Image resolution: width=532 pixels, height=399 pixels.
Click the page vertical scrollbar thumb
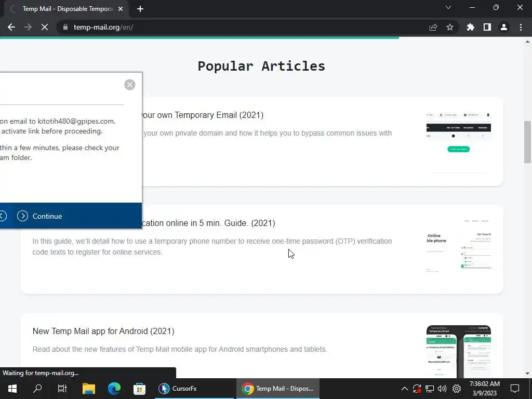pyautogui.click(x=527, y=141)
